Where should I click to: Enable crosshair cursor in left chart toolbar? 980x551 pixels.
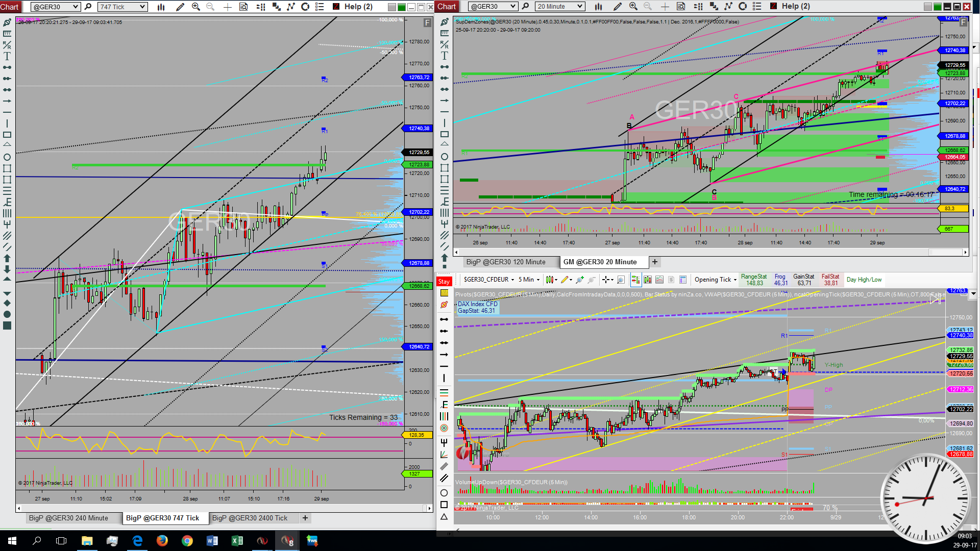[228, 7]
